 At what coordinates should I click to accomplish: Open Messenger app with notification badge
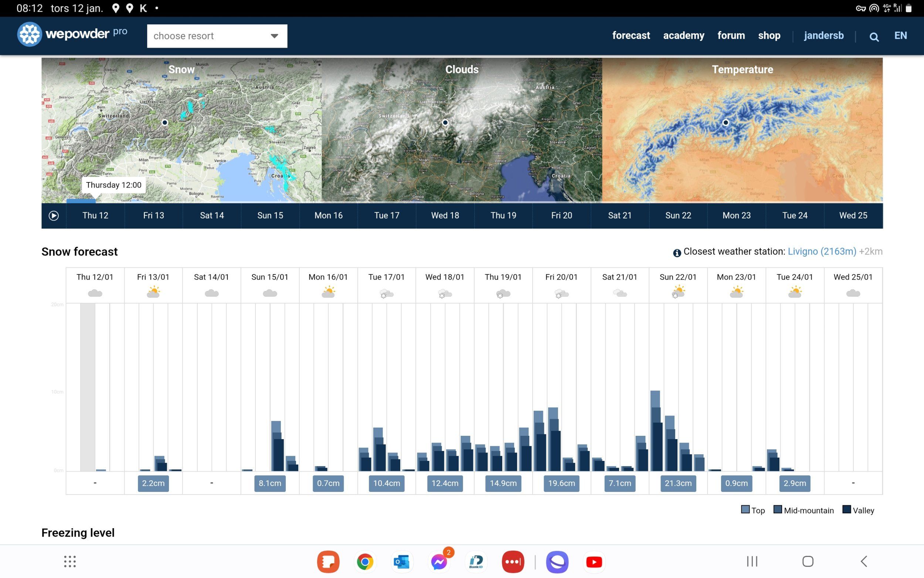pyautogui.click(x=439, y=561)
